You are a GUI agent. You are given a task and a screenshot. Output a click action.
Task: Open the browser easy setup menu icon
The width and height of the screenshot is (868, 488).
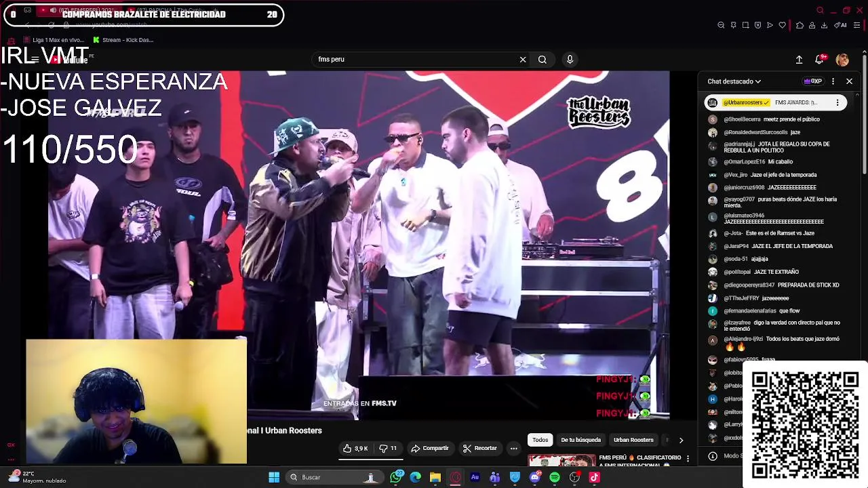(856, 25)
